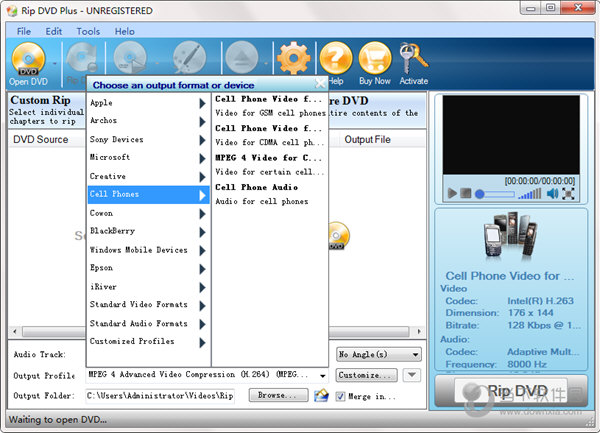This screenshot has height=433, width=600.
Task: Open the No Angle(s) dropdown
Action: (x=378, y=355)
